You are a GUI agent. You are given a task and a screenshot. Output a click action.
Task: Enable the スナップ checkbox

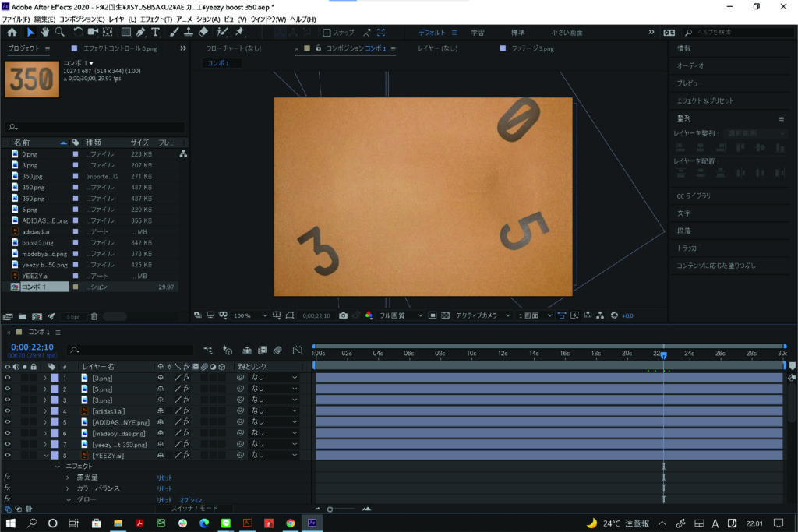coord(327,33)
